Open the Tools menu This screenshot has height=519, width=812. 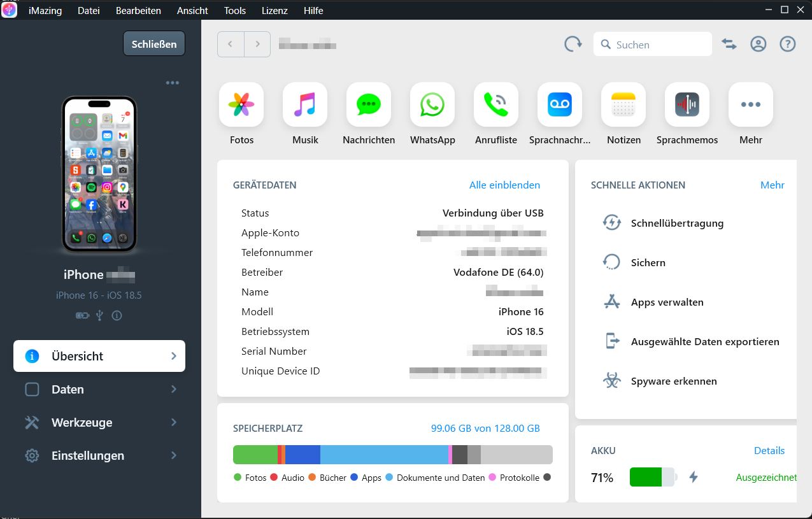tap(235, 10)
